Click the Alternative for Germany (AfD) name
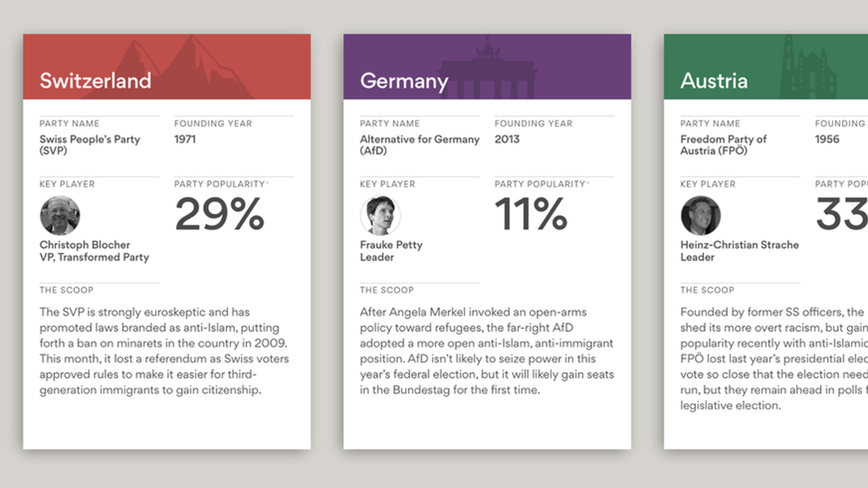 (419, 145)
